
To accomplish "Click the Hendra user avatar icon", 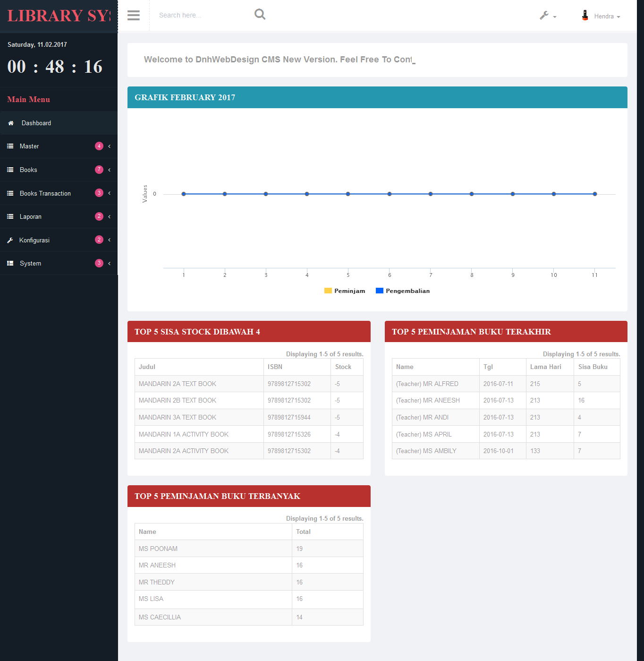I will (585, 16).
